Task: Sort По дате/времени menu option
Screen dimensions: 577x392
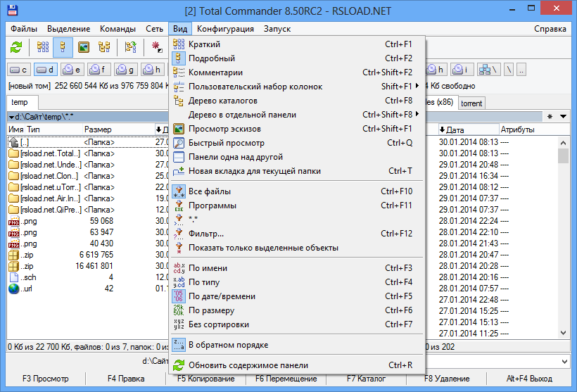Action: (297, 296)
